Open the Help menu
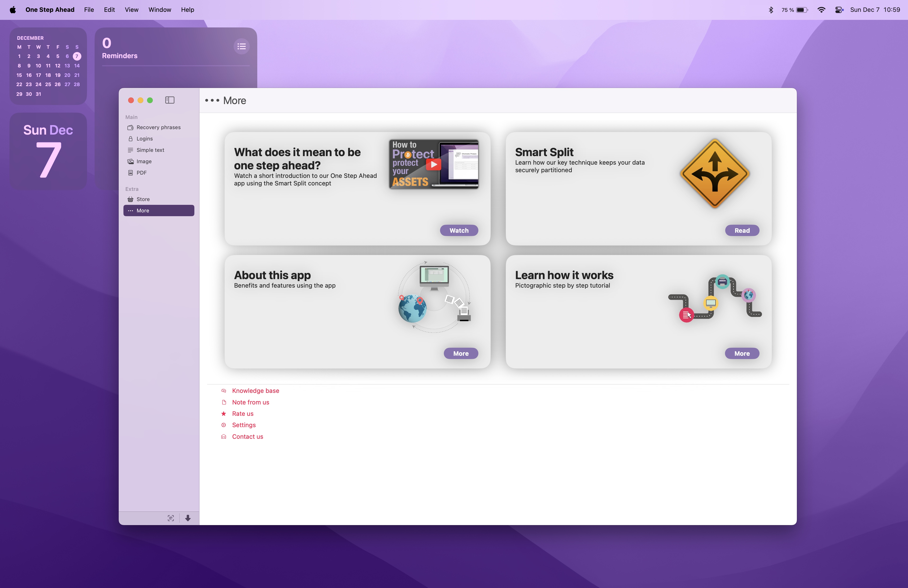The width and height of the screenshot is (908, 588). [187, 9]
